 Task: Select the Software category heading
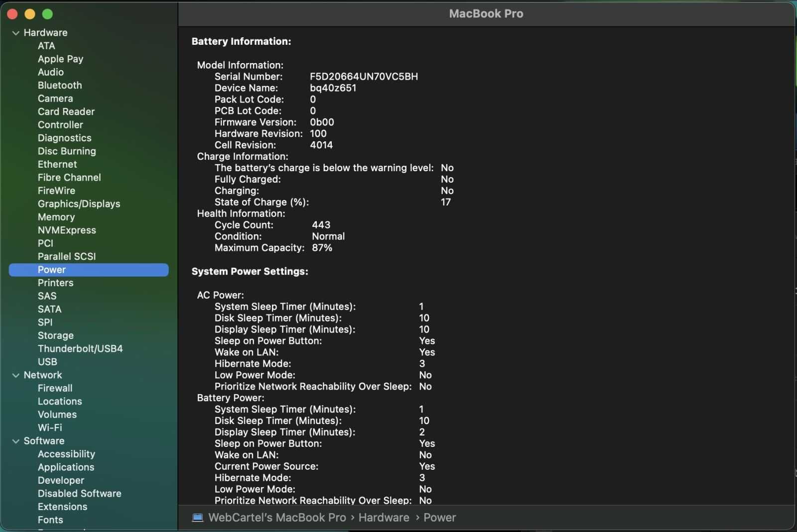click(44, 441)
